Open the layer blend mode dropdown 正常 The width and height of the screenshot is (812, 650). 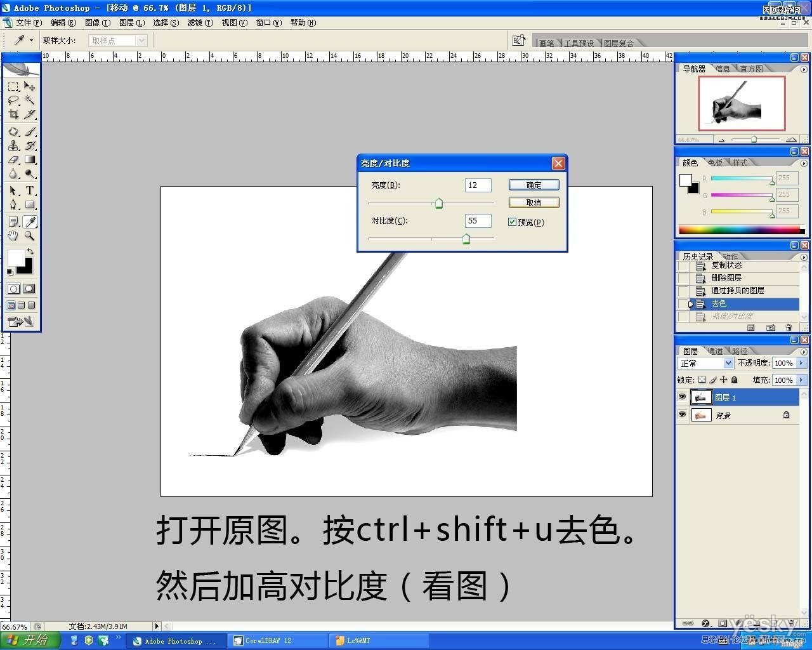pyautogui.click(x=705, y=363)
